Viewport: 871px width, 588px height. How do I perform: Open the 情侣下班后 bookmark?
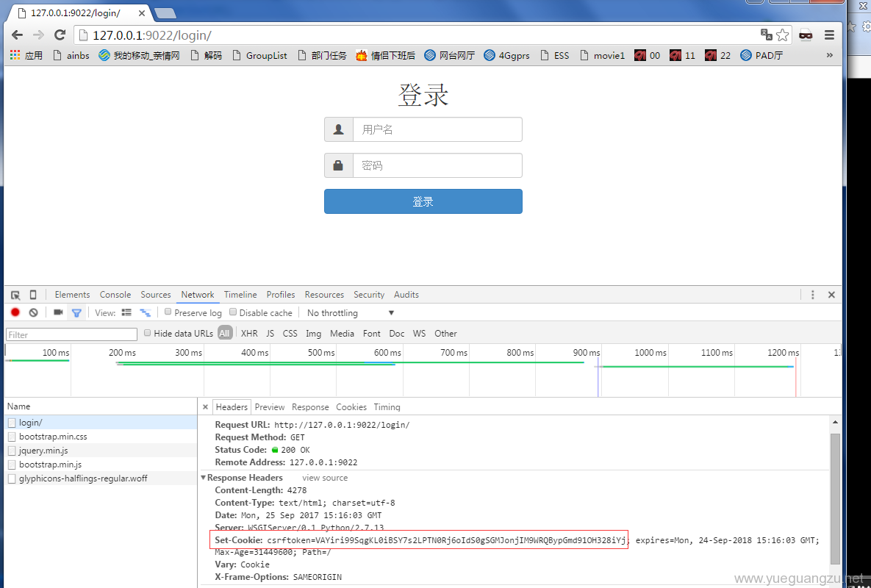coord(385,56)
